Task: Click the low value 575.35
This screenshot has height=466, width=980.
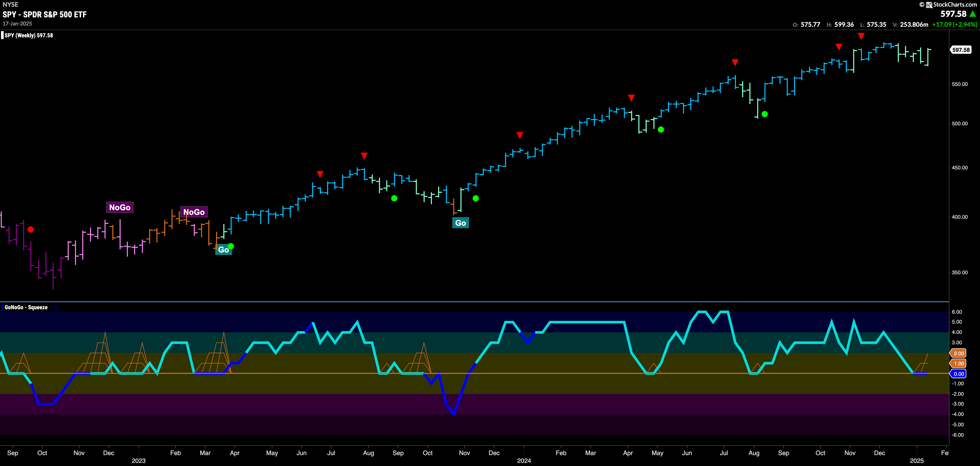Action: point(877,24)
